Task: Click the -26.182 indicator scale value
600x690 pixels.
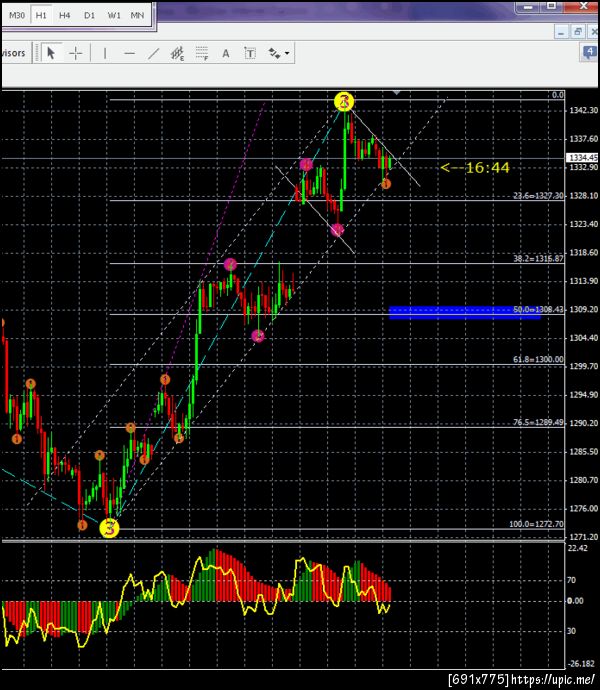Action: [x=582, y=664]
